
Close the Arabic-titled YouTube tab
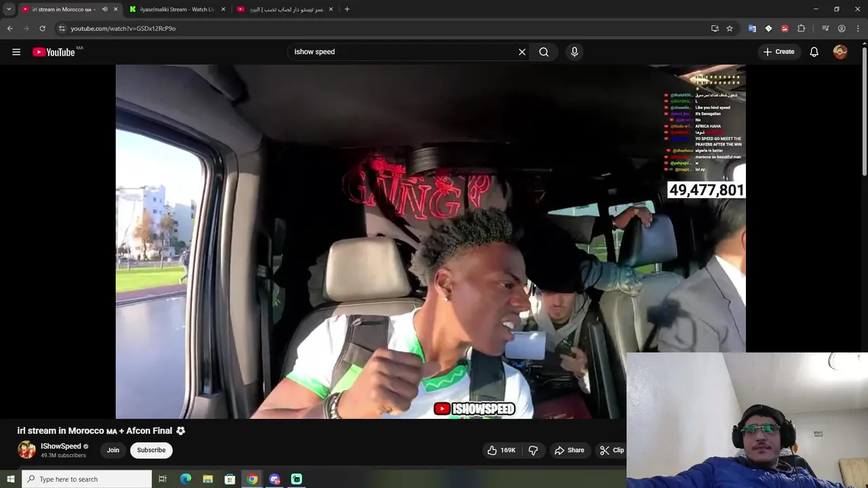[x=331, y=9]
